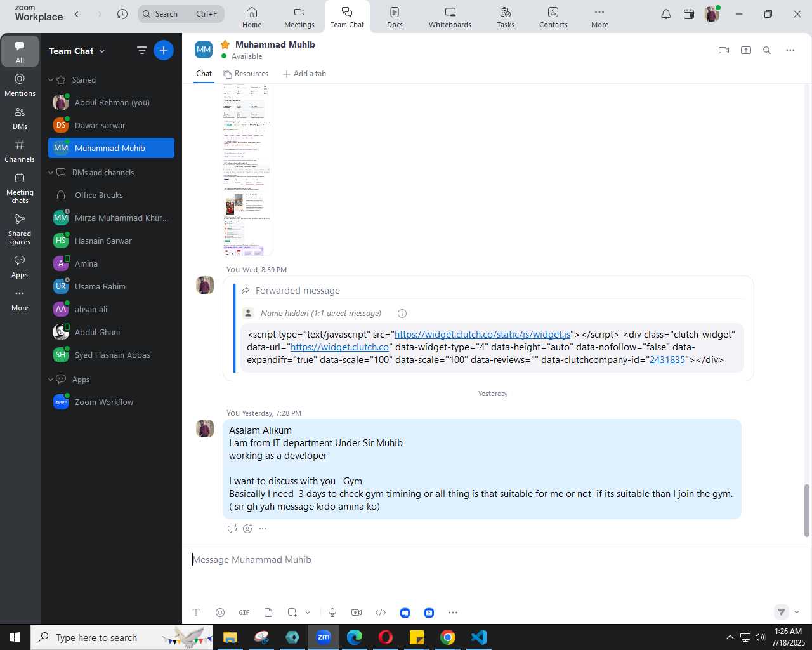Click the blue plus new chat button

[164, 50]
